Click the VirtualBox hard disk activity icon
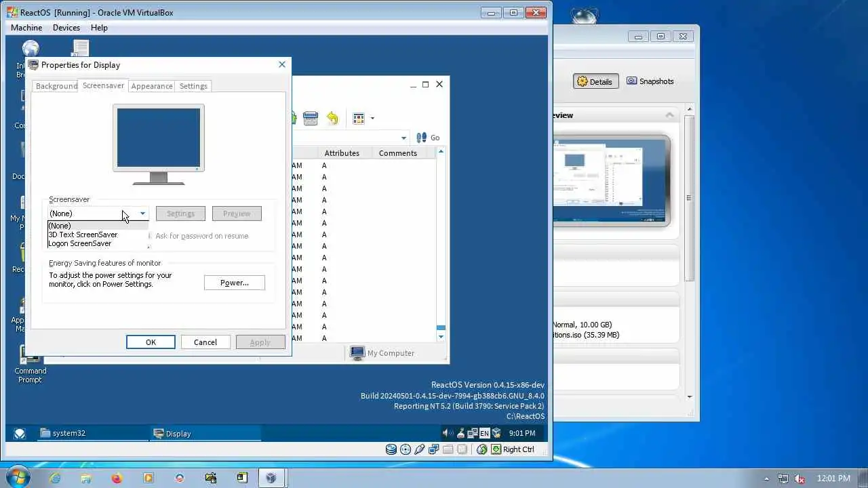 coord(391,449)
